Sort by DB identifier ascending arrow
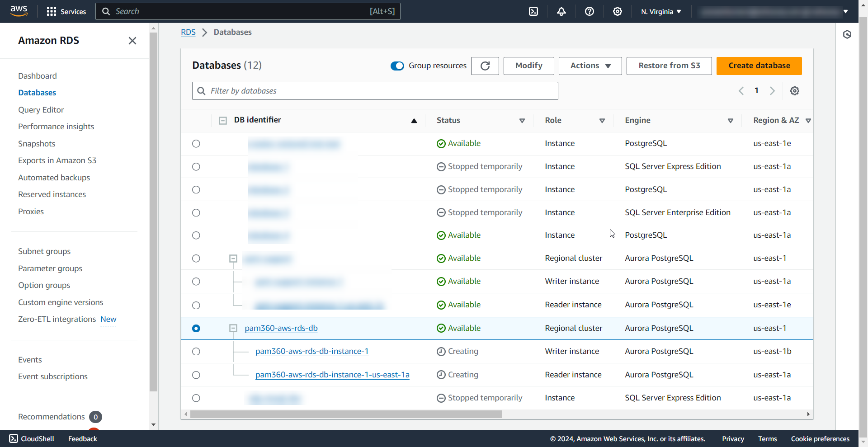The image size is (868, 447). point(414,121)
